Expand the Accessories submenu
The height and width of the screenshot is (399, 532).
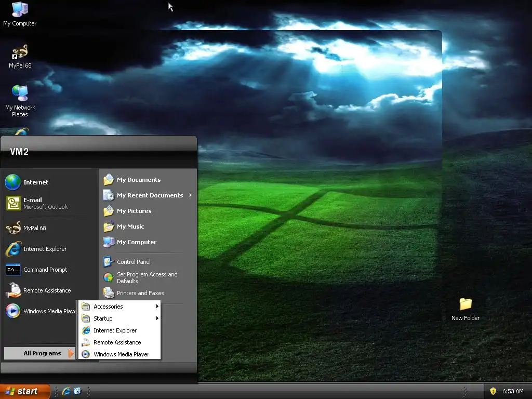pyautogui.click(x=119, y=307)
